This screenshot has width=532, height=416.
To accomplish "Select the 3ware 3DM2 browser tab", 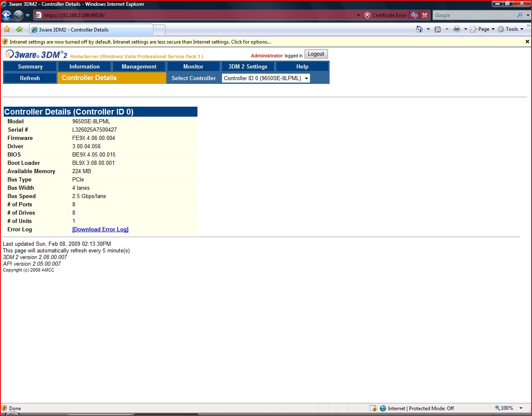I will [91, 30].
